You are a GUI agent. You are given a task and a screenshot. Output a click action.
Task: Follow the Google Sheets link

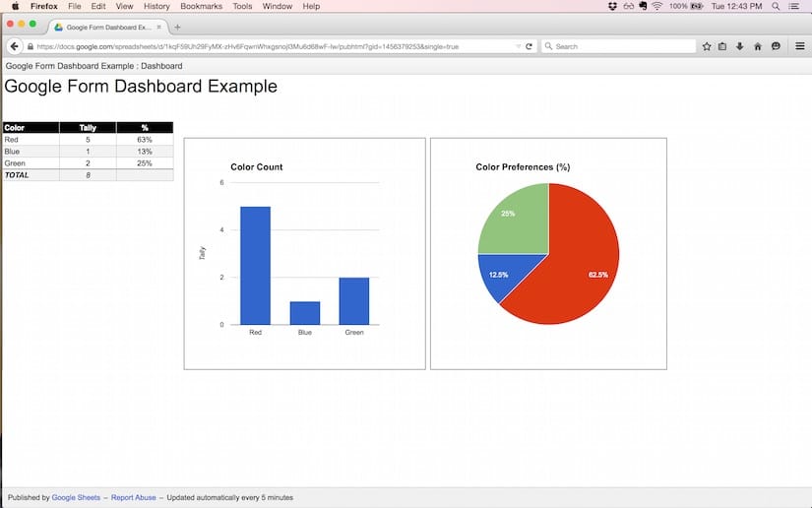tap(76, 497)
